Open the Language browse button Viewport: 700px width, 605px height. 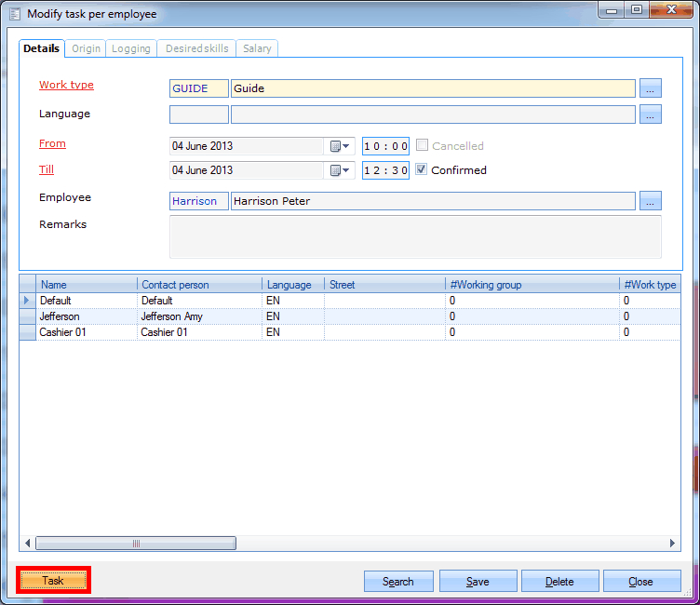click(650, 114)
